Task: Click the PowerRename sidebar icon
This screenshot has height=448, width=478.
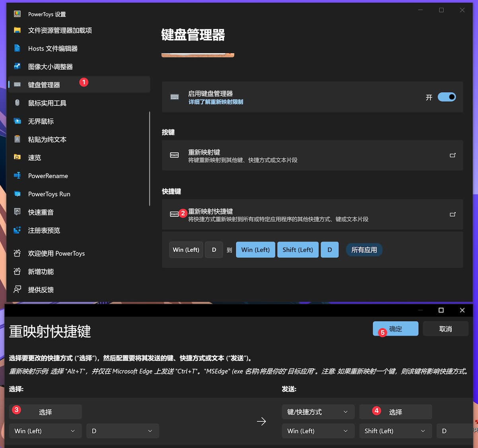Action: [17, 176]
